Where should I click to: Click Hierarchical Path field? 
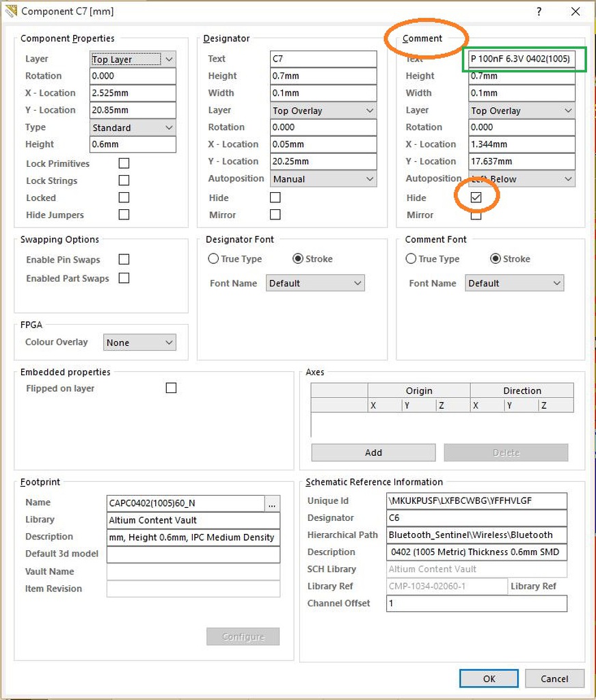476,535
